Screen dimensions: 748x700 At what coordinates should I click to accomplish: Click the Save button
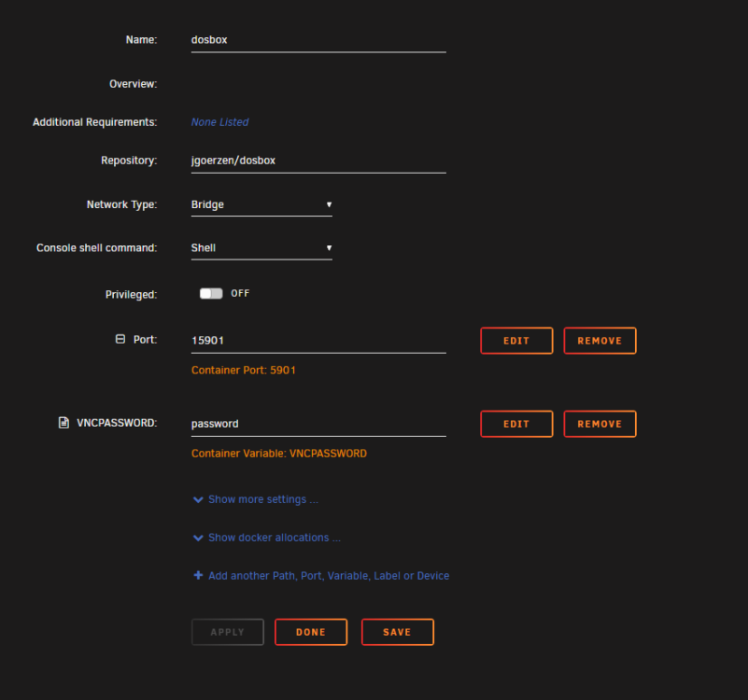[x=398, y=632]
